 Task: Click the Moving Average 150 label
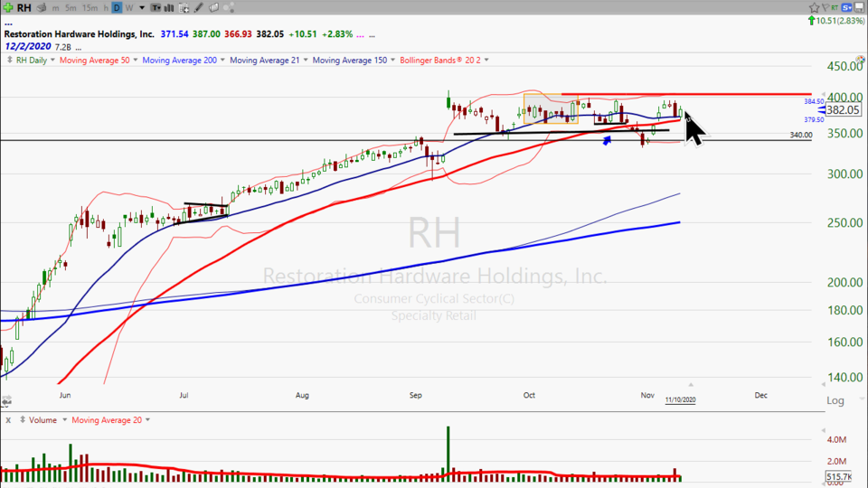(350, 61)
